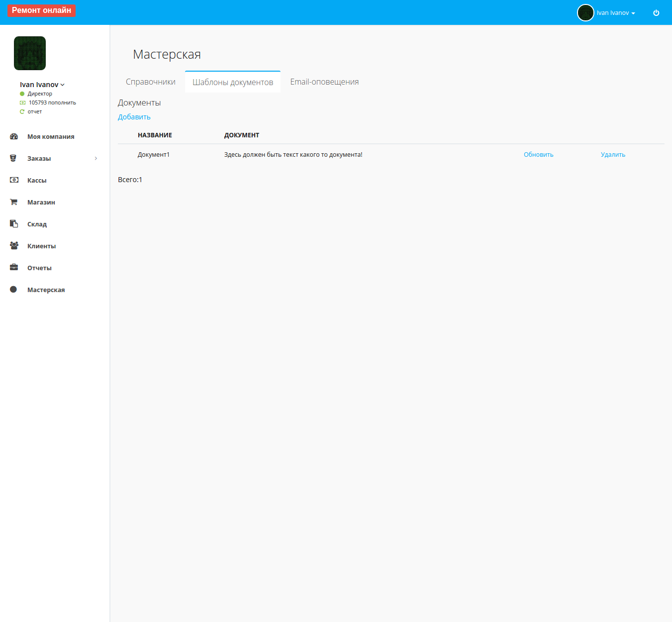Select Мастерская in the sidebar
672x622 pixels.
click(x=46, y=290)
